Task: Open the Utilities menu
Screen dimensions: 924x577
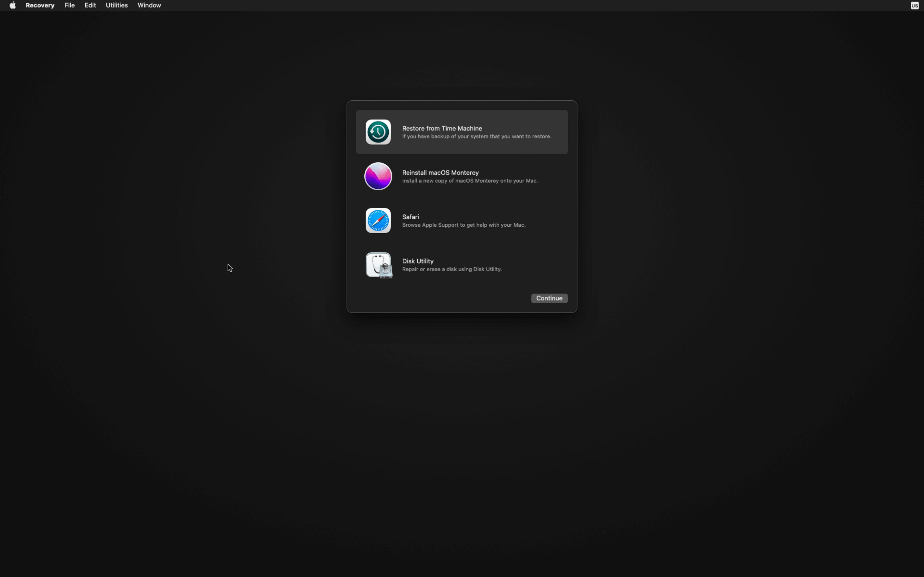Action: point(116,5)
